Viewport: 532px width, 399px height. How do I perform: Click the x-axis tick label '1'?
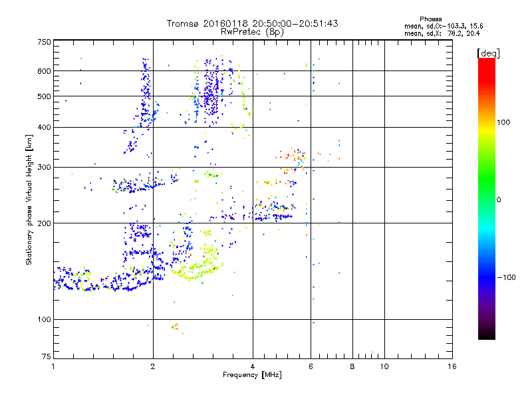click(53, 366)
